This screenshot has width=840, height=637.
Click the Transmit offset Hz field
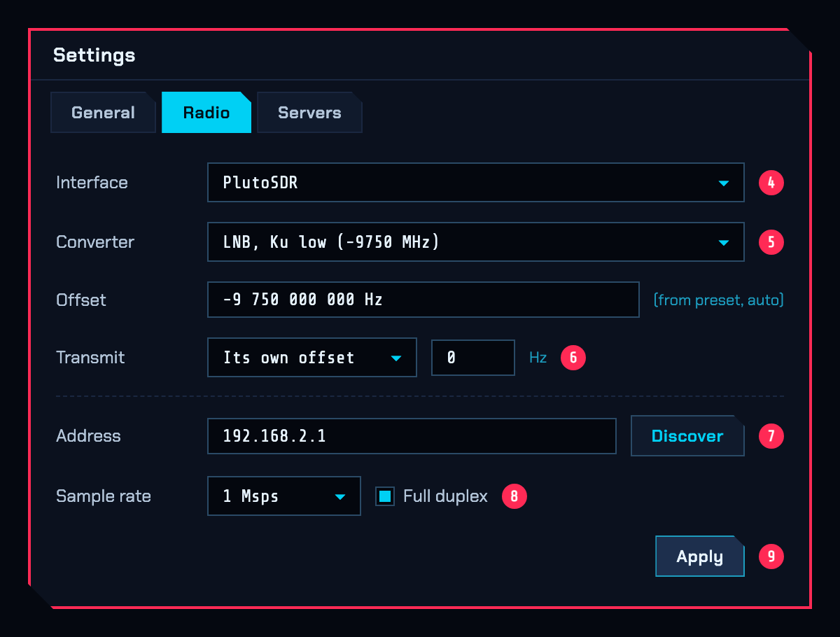tap(473, 358)
